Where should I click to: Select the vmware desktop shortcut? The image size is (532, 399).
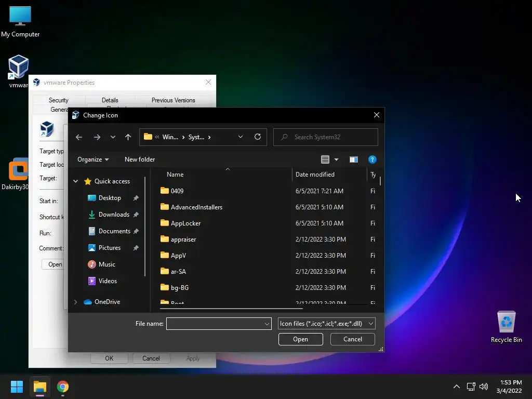18,71
